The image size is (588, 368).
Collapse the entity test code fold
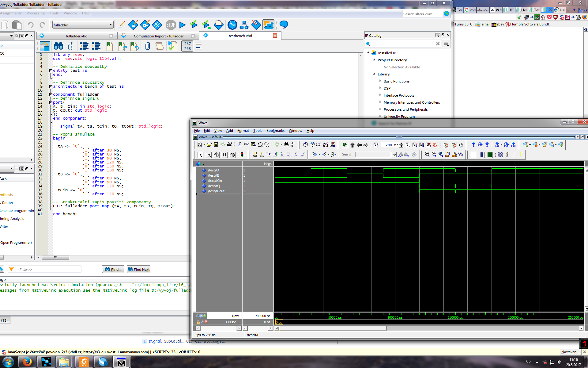[x=51, y=71]
